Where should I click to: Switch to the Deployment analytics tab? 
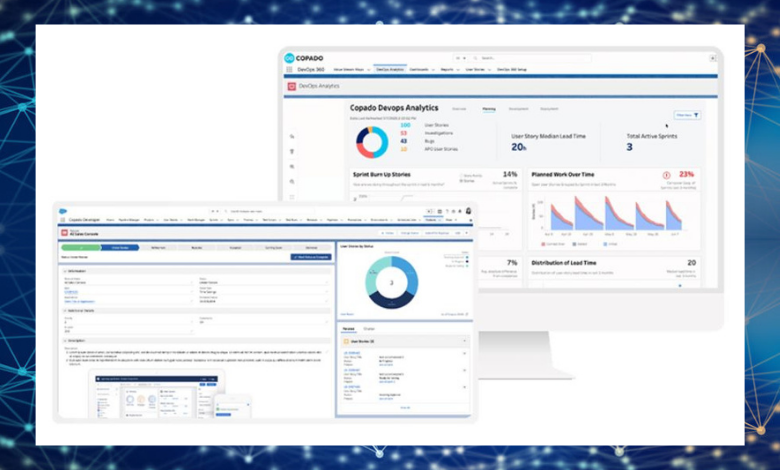pyautogui.click(x=549, y=109)
